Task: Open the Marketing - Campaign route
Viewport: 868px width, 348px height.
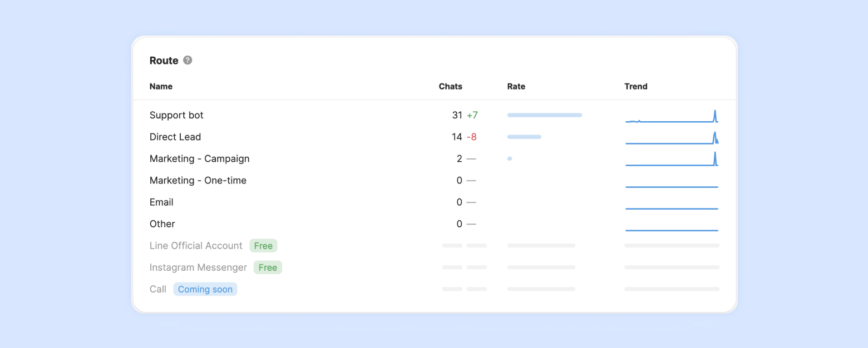Action: click(199, 158)
